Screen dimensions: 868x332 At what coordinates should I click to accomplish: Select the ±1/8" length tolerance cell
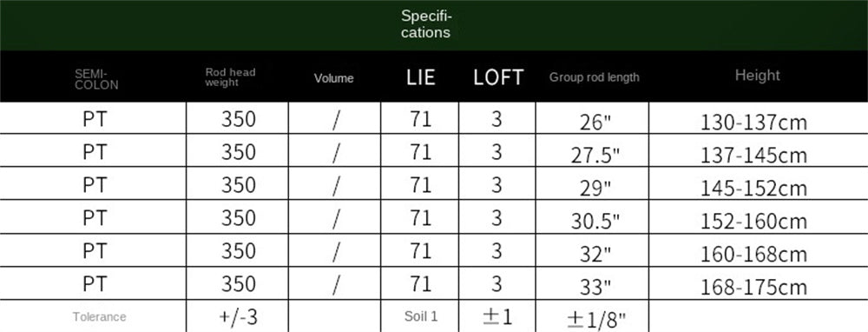(x=596, y=319)
